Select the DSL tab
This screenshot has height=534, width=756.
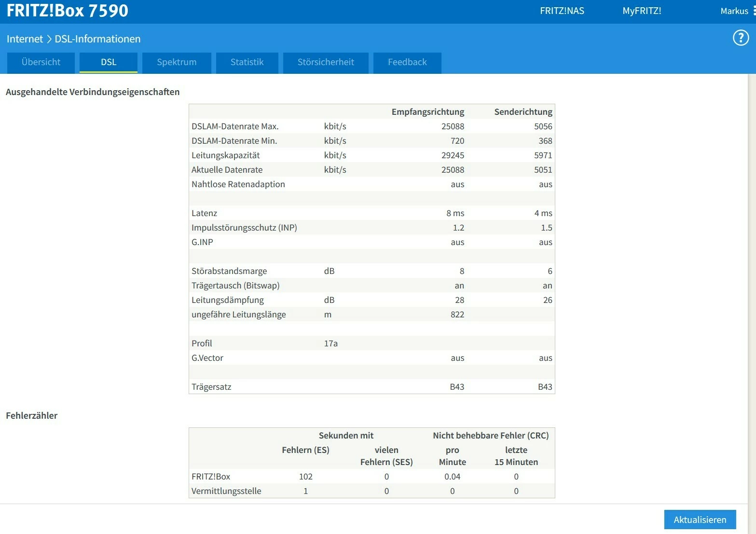[x=109, y=62]
